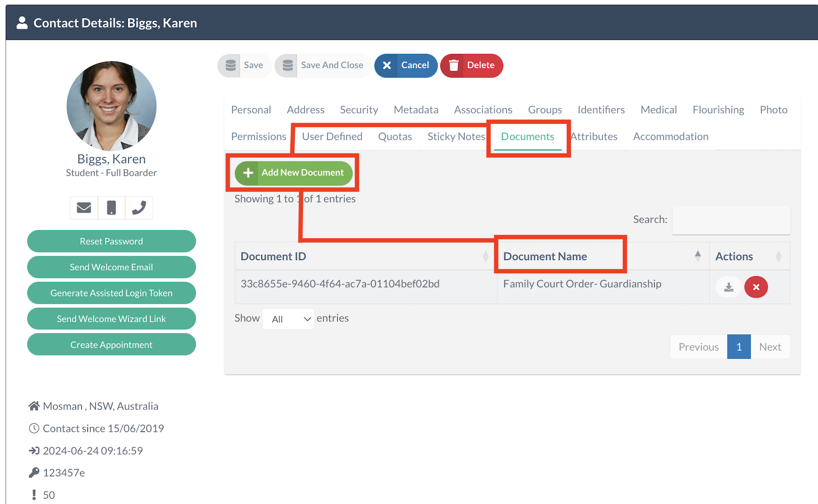Click the Student - Full Boarder label
The width and height of the screenshot is (818, 504).
(111, 173)
